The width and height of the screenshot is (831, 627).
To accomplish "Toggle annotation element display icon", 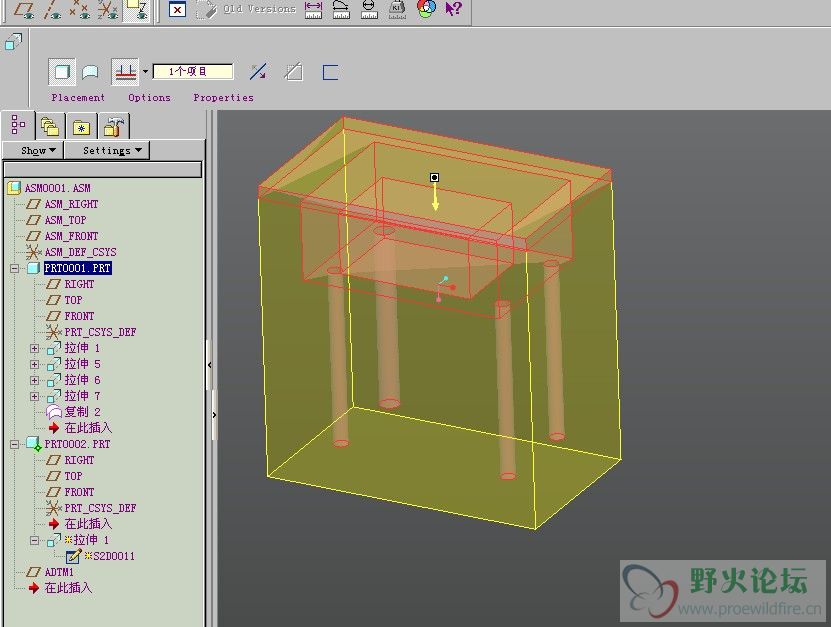I will coord(137,10).
